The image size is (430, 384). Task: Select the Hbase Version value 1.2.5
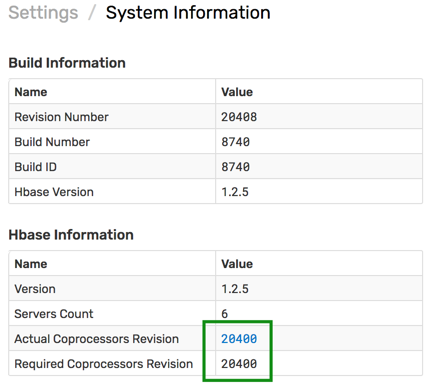235,192
